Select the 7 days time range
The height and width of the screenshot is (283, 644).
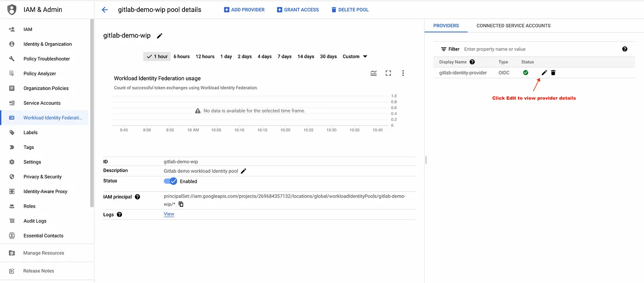(x=285, y=57)
